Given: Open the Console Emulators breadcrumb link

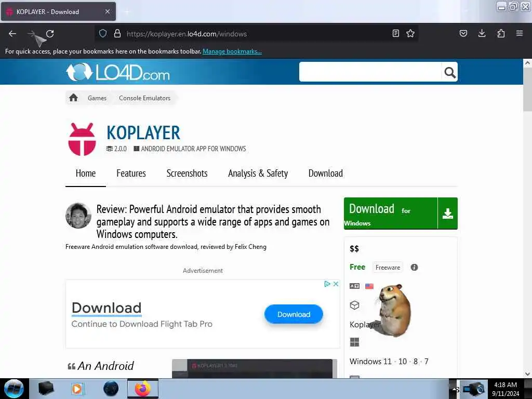Looking at the screenshot, I should 144,98.
